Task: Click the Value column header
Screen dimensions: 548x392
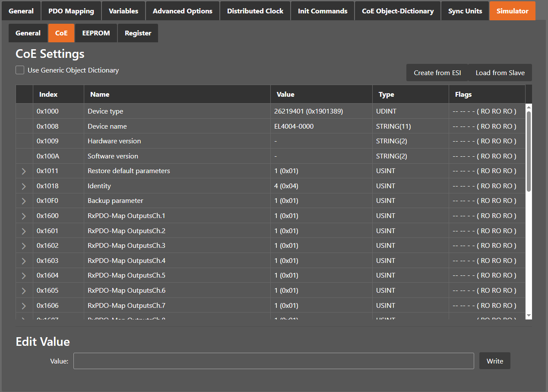Action: click(x=285, y=94)
